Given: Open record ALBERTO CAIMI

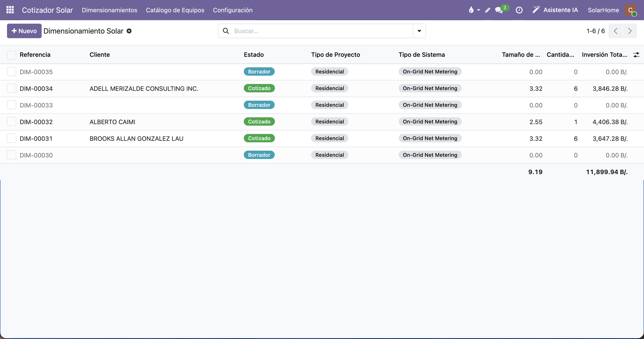Looking at the screenshot, I should tap(112, 122).
